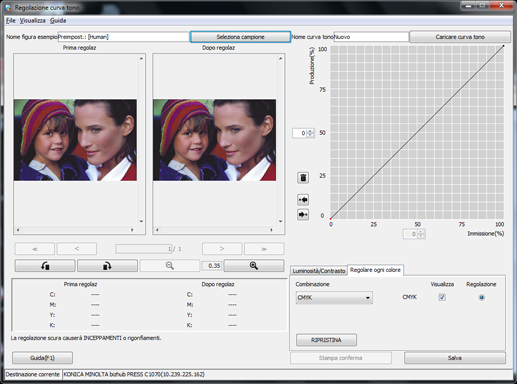This screenshot has height=384, width=517.
Task: Click scroll left arrow in Prima regolaz pane
Action: [x=18, y=230]
